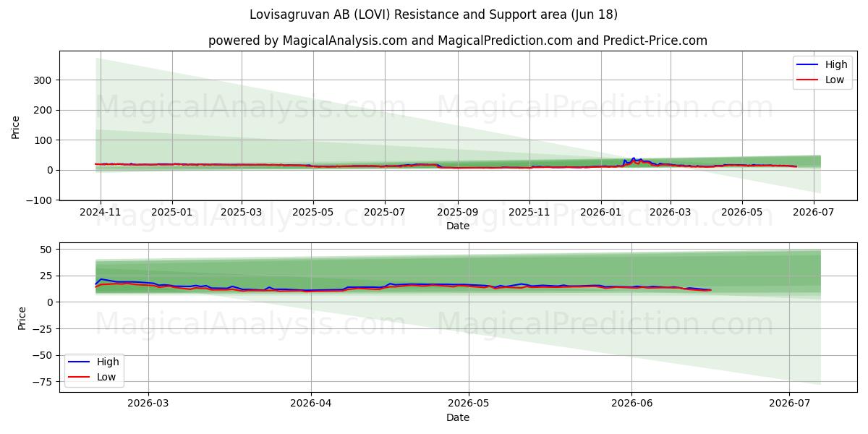Click the '2024-11' tick label on top chart
868x434 pixels.
tap(100, 212)
